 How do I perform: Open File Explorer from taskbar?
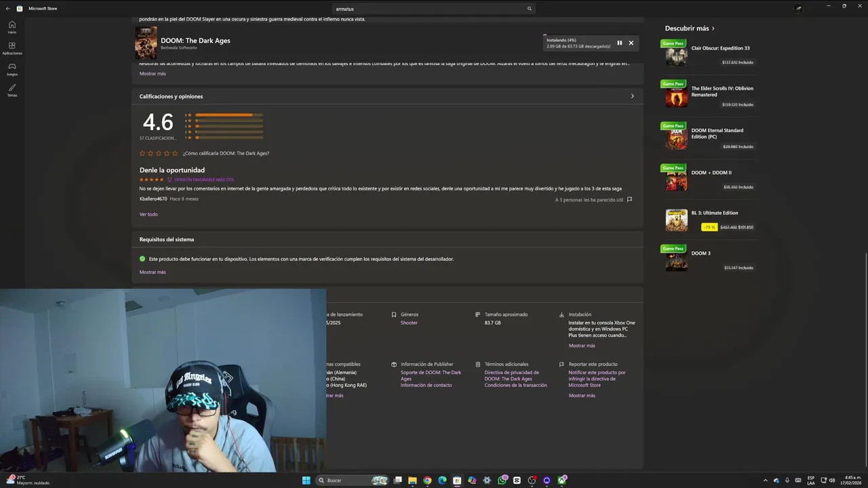click(412, 481)
